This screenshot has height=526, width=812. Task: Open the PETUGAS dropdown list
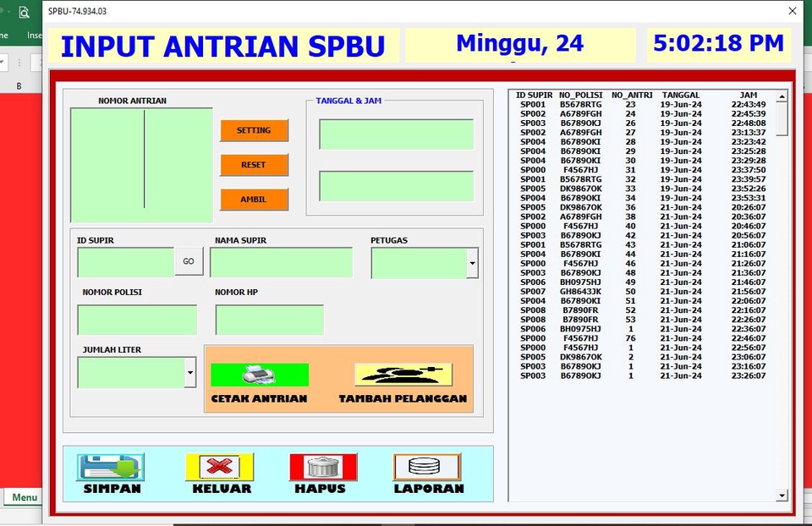(471, 264)
